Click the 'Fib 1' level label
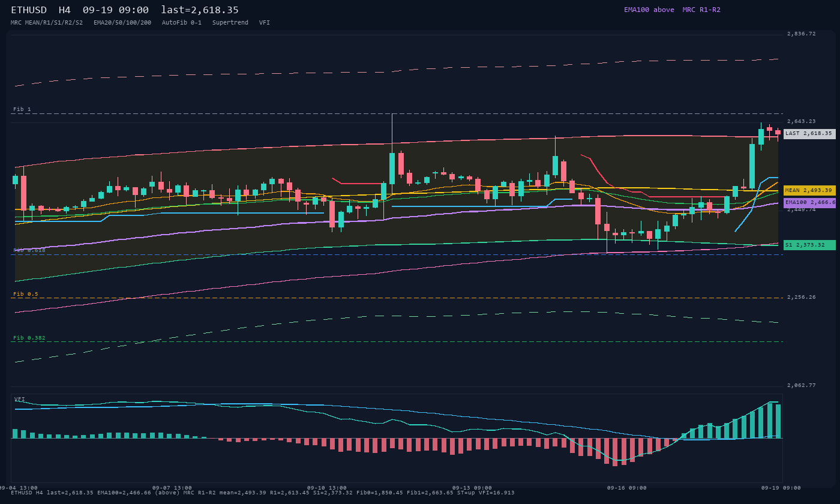The height and width of the screenshot is (504, 840). (22, 109)
